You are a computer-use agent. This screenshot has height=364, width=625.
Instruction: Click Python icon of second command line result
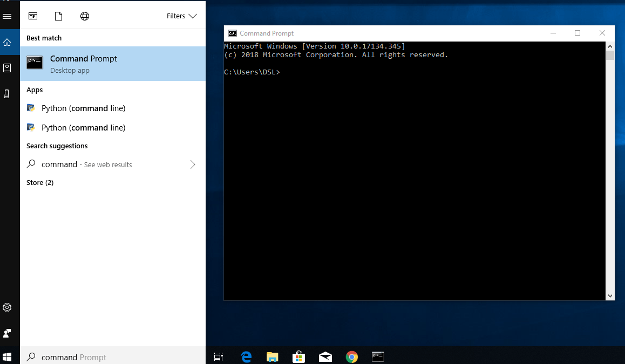click(x=31, y=127)
